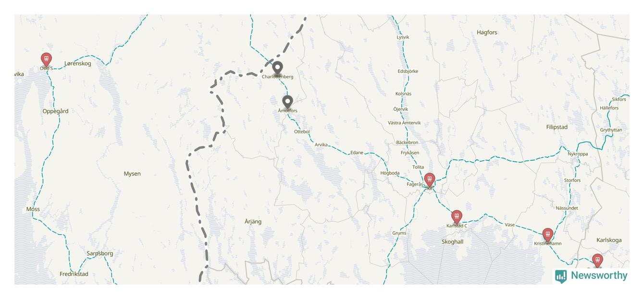This screenshot has width=644, height=299.
Task: Click the Skoghall town label
Action: click(452, 242)
